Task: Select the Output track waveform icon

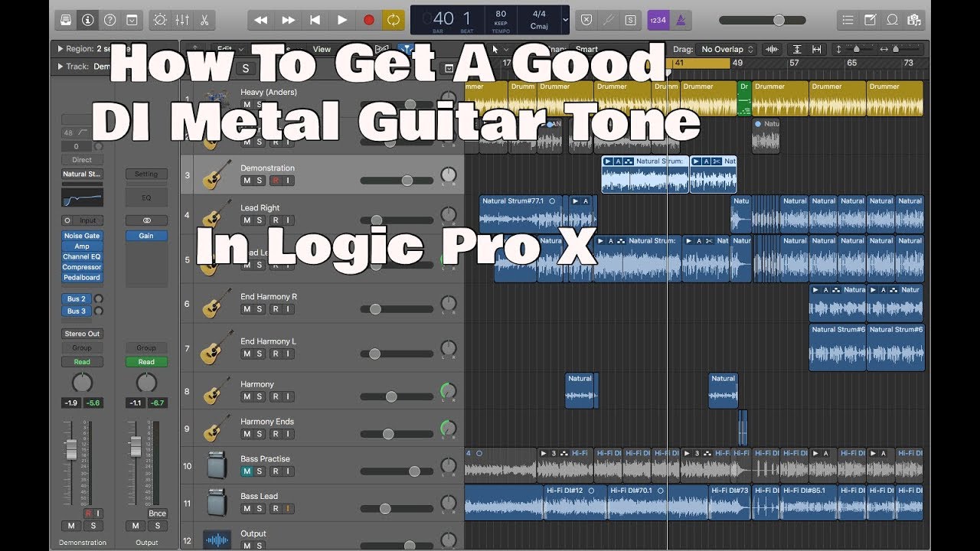Action: [217, 539]
